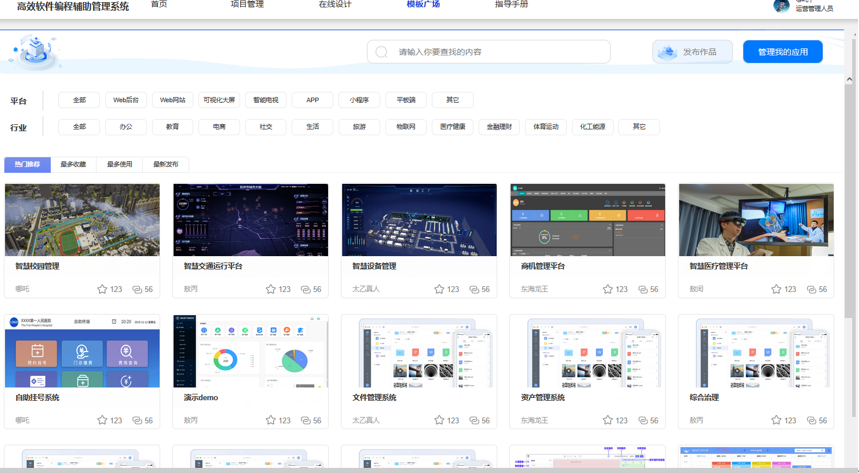Click the usage count icon on 文件管理系统 card
The image size is (859, 473).
(474, 420)
